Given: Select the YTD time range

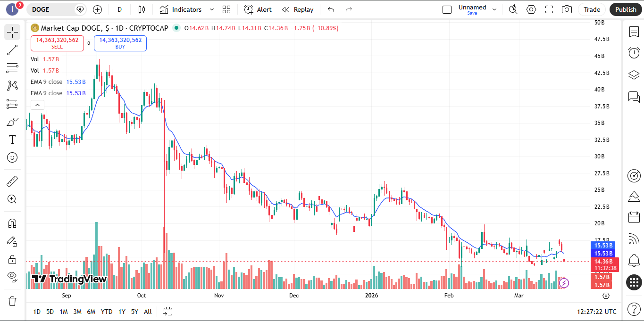Looking at the screenshot, I should click(x=107, y=312).
